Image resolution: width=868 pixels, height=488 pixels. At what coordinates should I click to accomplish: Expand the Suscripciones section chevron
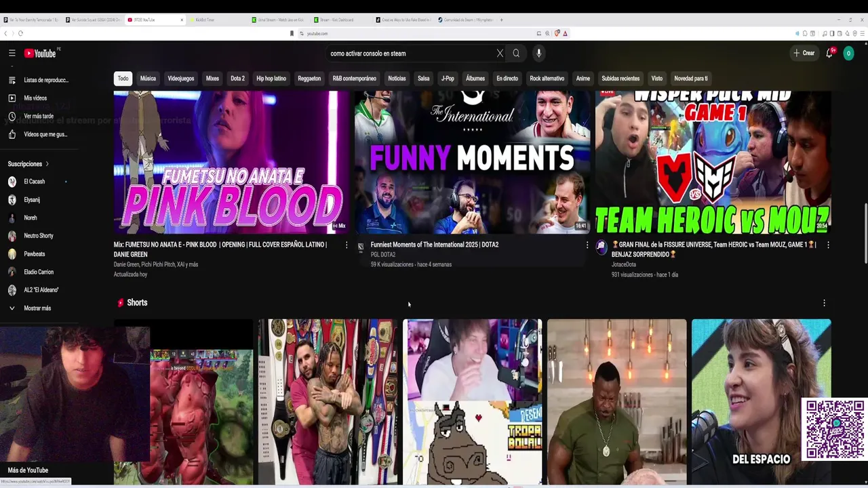coord(47,164)
